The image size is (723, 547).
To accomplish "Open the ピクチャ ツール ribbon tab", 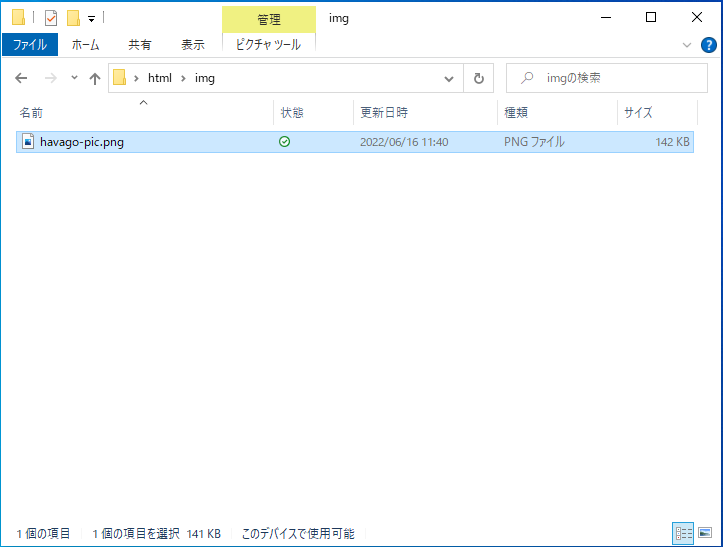I will (268, 45).
